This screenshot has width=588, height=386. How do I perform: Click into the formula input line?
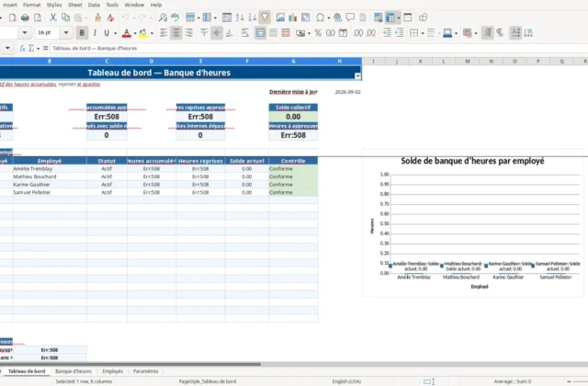319,48
